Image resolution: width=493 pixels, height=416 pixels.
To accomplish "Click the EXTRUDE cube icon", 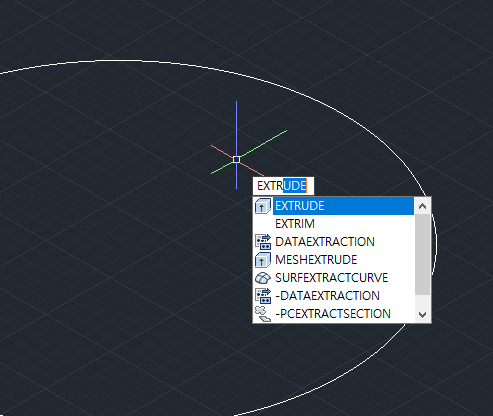I will tap(263, 206).
